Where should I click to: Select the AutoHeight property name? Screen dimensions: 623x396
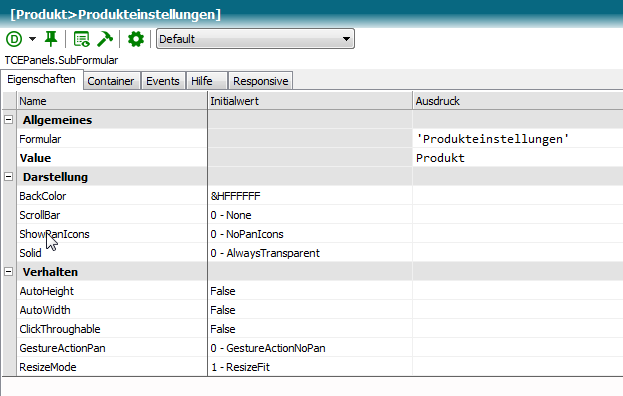coord(46,291)
